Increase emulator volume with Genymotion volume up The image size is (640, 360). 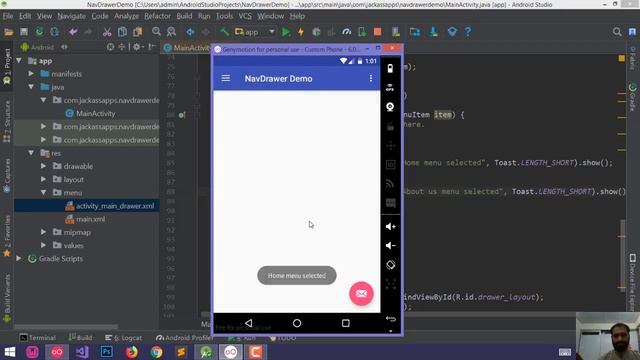pos(391,227)
